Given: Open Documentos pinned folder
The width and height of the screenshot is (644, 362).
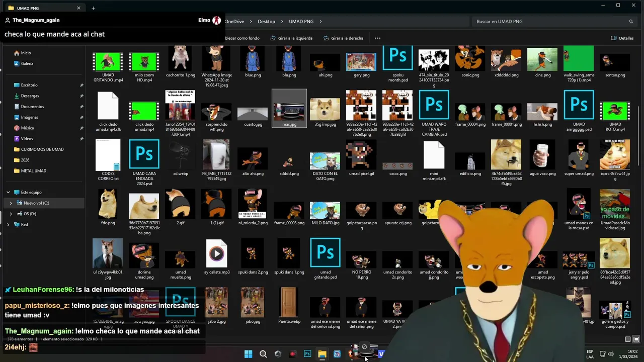Looking at the screenshot, I should coord(32,107).
